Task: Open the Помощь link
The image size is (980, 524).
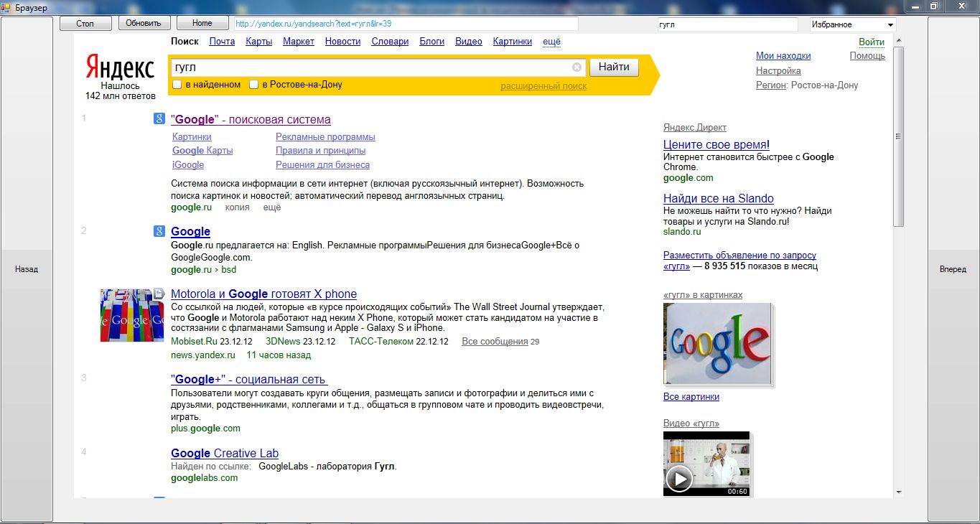Action: click(x=867, y=56)
